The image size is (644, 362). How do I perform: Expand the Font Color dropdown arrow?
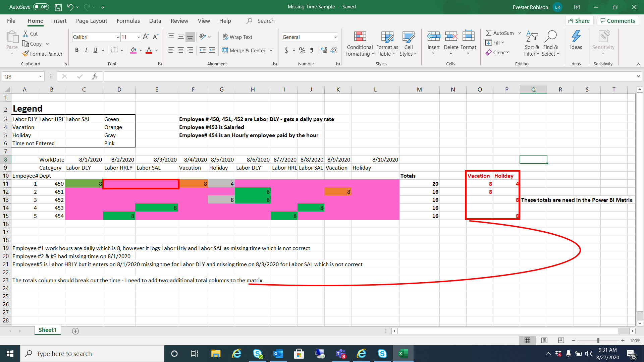tap(156, 51)
